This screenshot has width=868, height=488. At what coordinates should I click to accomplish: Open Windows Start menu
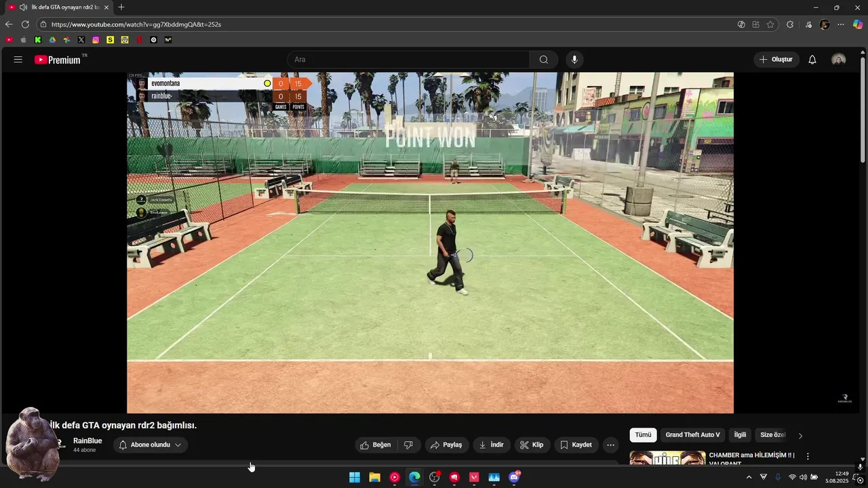tap(355, 477)
